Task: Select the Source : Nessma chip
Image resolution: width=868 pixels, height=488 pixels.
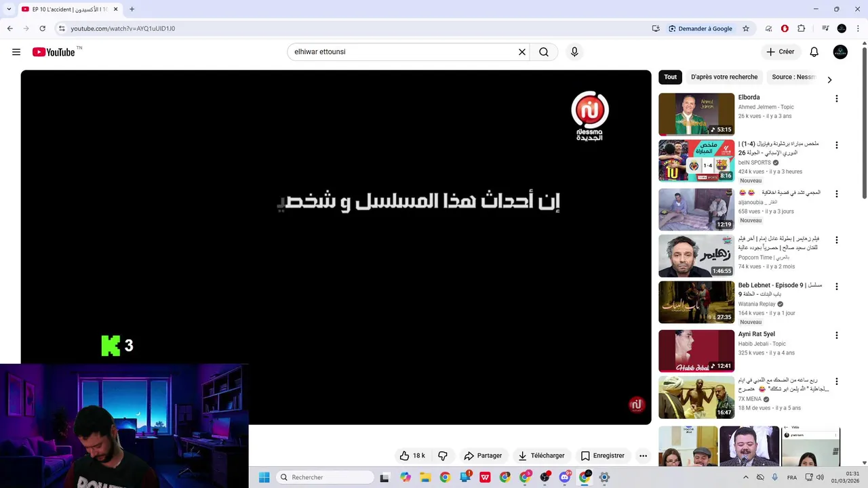Action: click(x=793, y=77)
